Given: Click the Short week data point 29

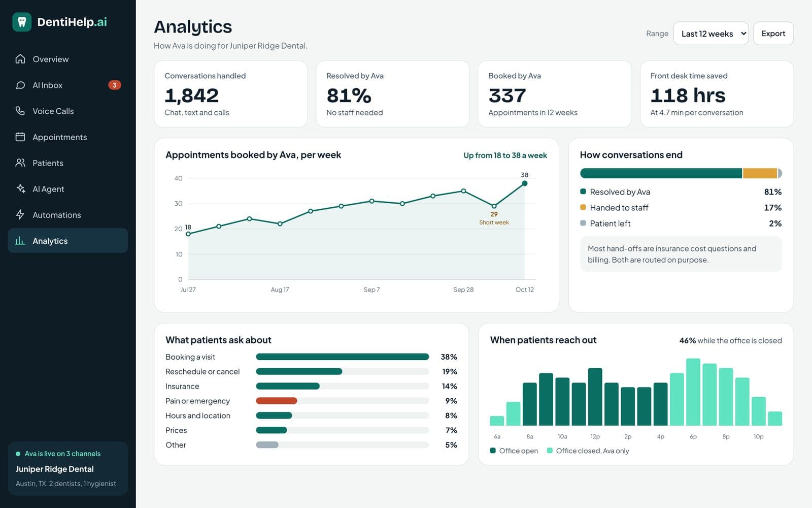Looking at the screenshot, I should coord(494,206).
